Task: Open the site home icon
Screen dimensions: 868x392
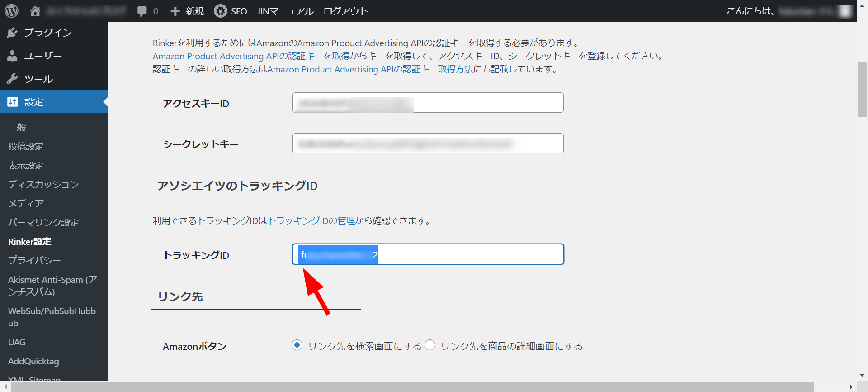Action: [35, 11]
